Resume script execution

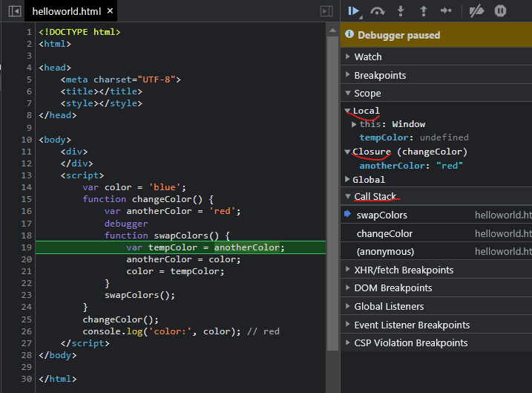(354, 10)
